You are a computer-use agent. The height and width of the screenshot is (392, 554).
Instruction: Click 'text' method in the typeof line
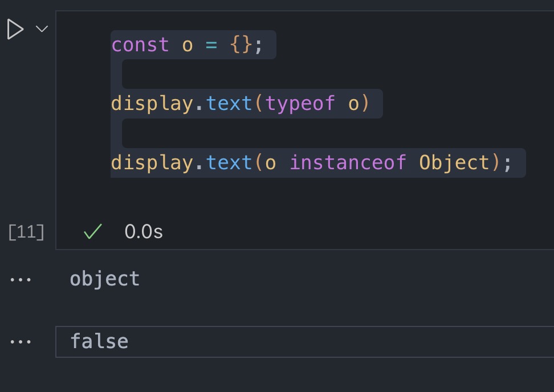coord(229,104)
